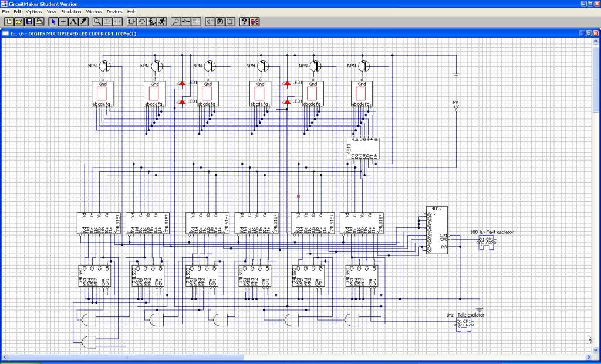Select the Probe tool icon

point(176,22)
